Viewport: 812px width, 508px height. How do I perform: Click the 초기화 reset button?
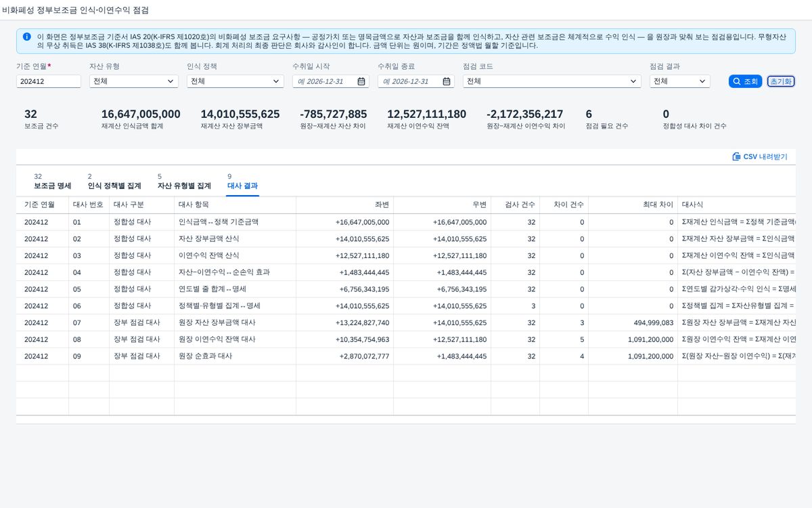pos(781,81)
